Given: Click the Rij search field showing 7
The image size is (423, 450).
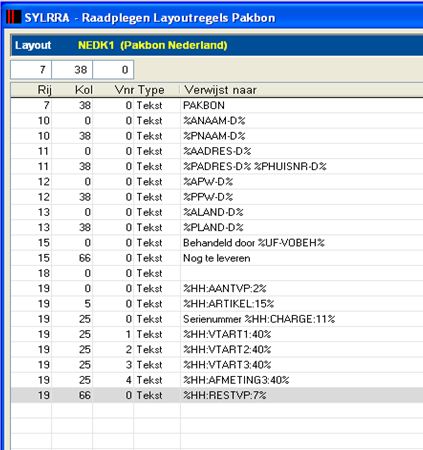Looking at the screenshot, I should click(x=31, y=70).
